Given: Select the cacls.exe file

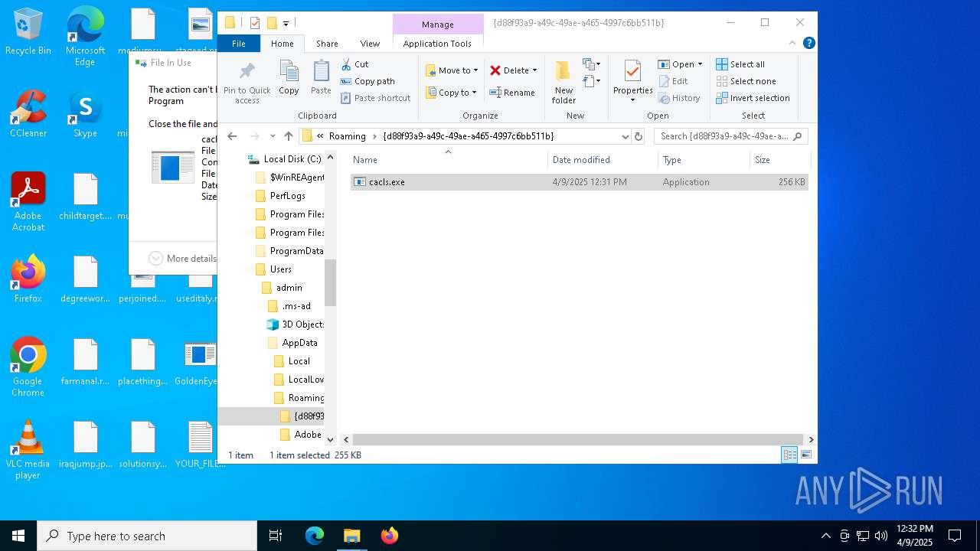Looking at the screenshot, I should coord(579,182).
